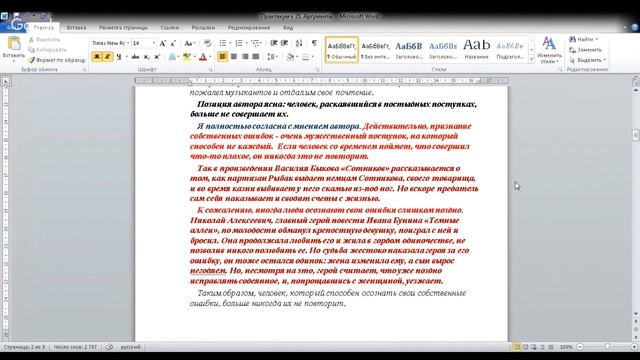This screenshot has height=360, width=640.
Task: Click the zoom out minus button
Action: coord(580,347)
